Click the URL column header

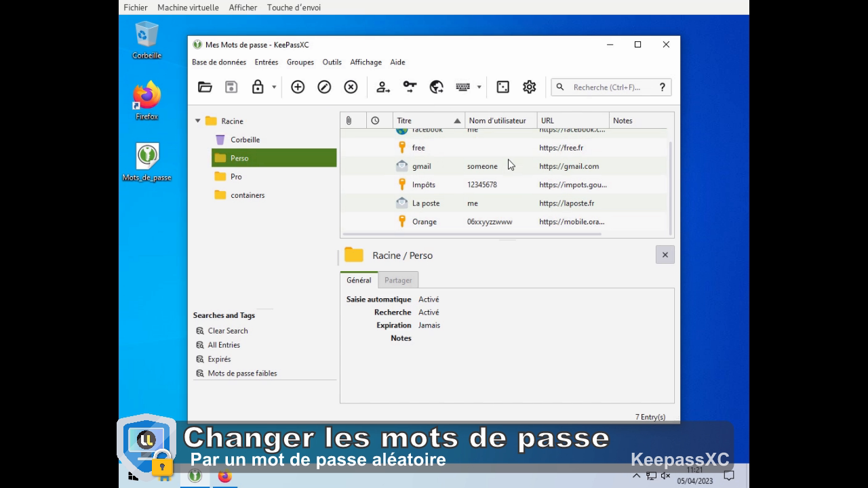[573, 121]
